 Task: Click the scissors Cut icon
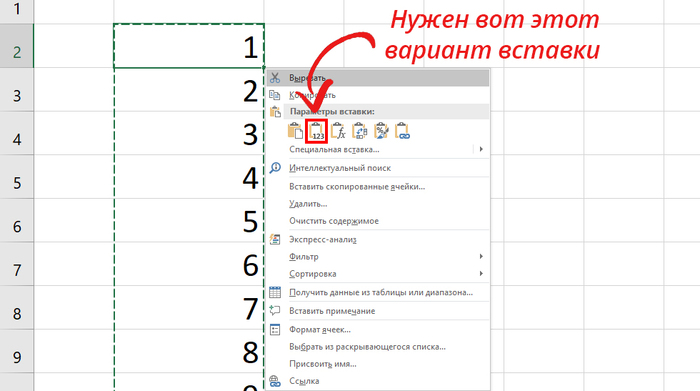[x=275, y=78]
